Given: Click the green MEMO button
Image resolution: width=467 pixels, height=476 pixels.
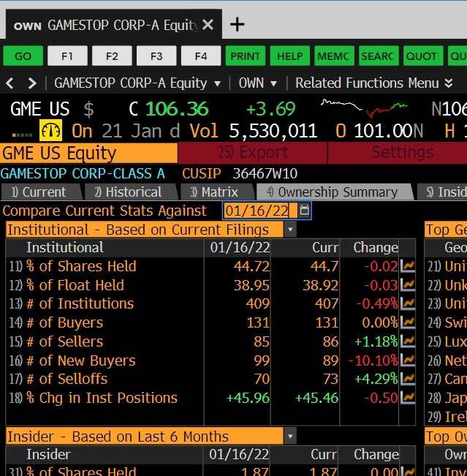Looking at the screenshot, I should pyautogui.click(x=335, y=56).
